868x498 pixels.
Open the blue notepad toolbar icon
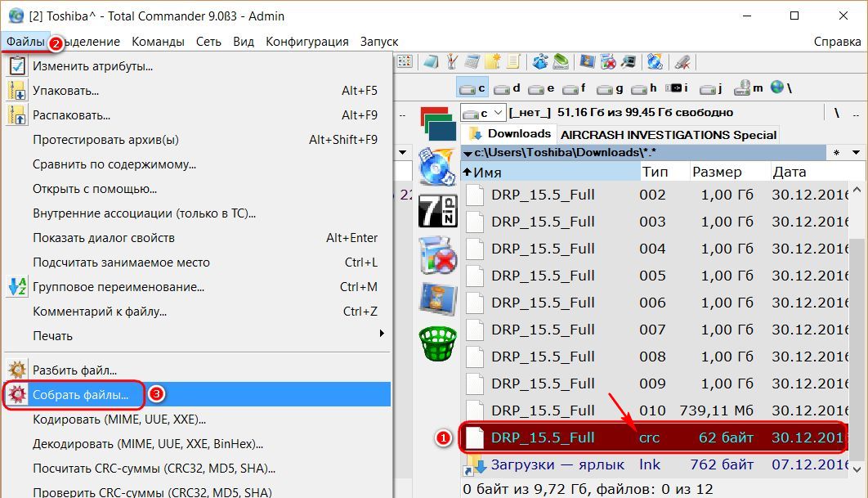coord(432,62)
